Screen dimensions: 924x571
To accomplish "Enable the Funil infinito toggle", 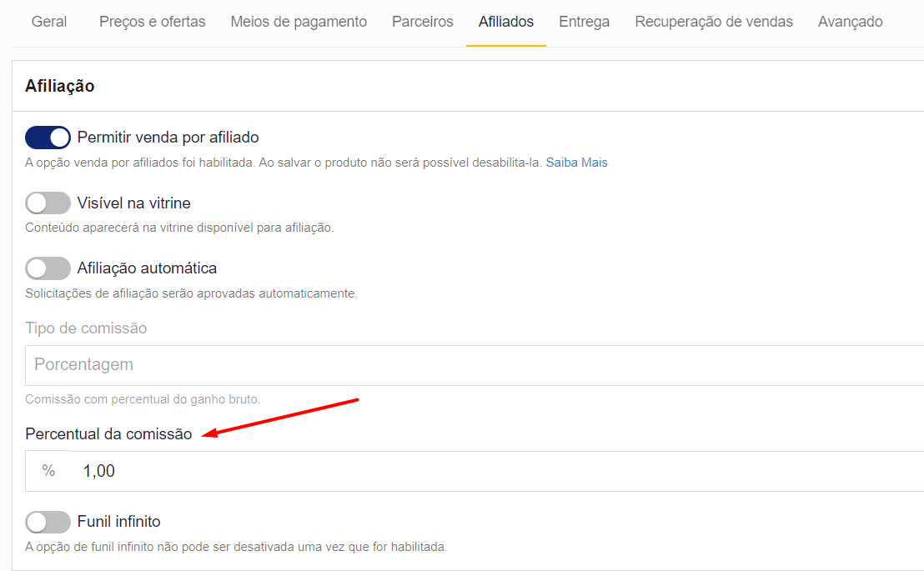I will pyautogui.click(x=48, y=522).
